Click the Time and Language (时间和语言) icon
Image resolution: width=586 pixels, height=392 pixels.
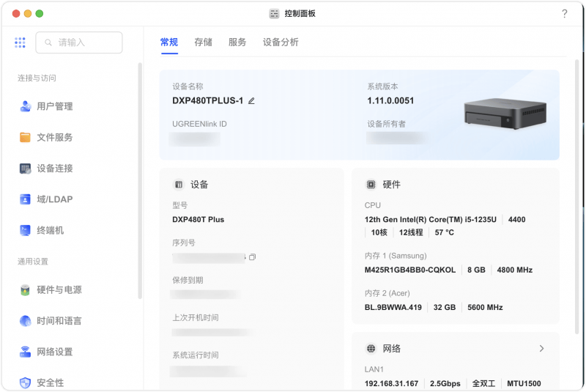pos(25,321)
